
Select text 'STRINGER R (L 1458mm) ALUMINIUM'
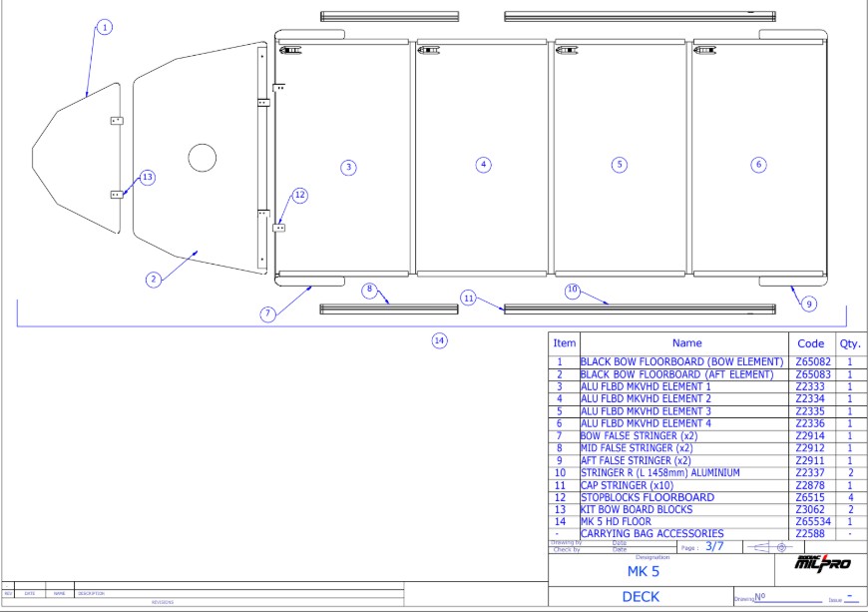pyautogui.click(x=659, y=473)
